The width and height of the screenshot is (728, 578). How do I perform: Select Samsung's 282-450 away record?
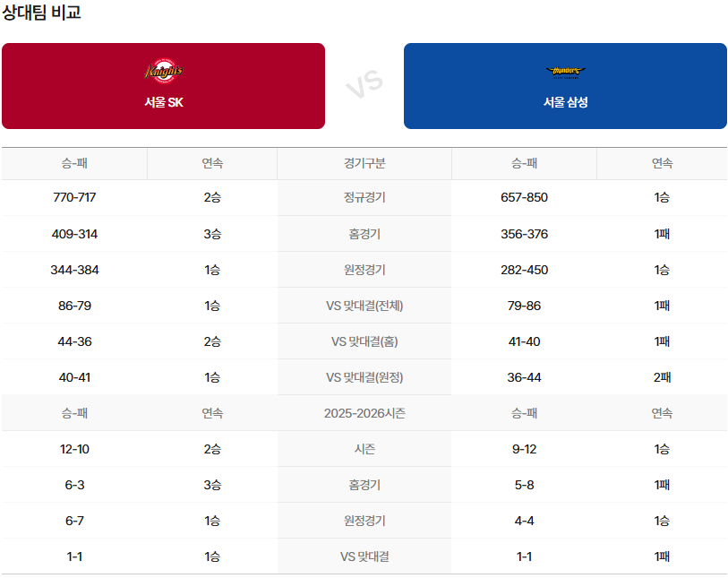pyautogui.click(x=524, y=270)
